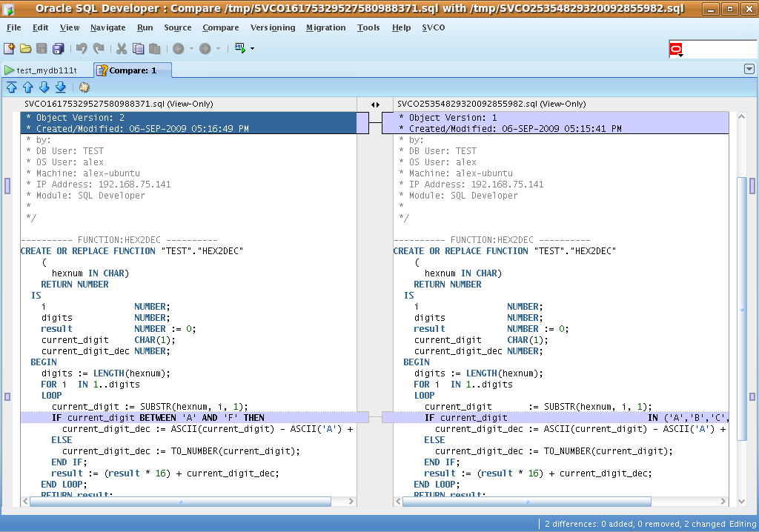Open the SVCO menu

point(434,27)
